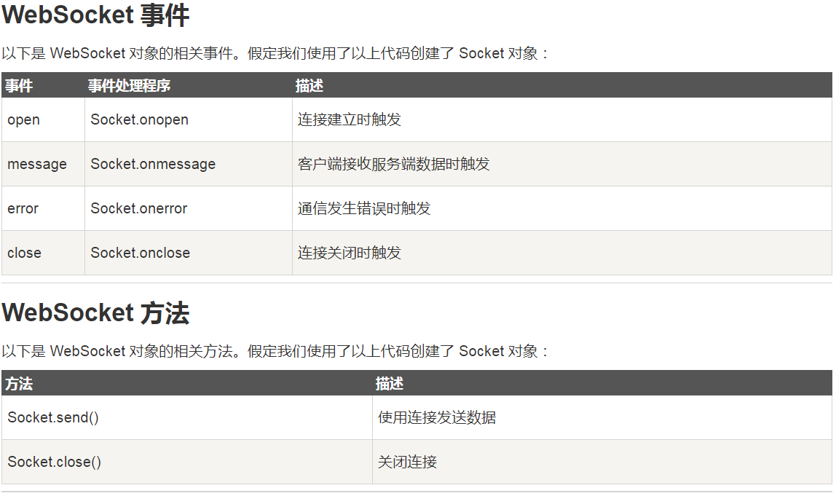Click the "客户端接收服务端数据时触发" description
836x504 pixels.
(x=394, y=164)
